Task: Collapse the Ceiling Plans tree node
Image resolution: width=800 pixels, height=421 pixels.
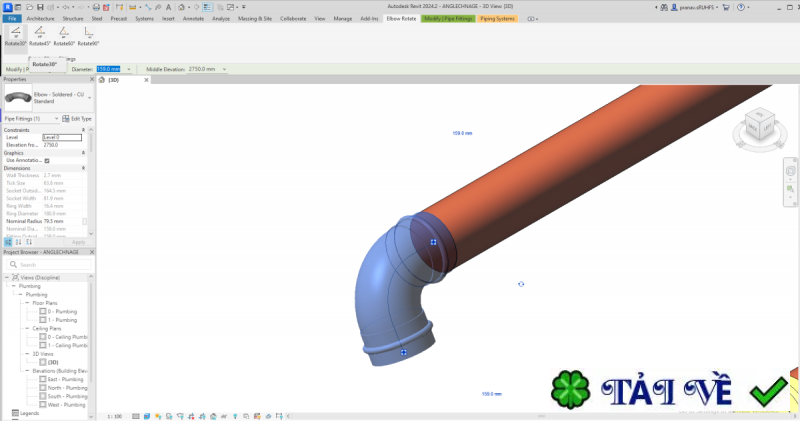Action: [28, 328]
